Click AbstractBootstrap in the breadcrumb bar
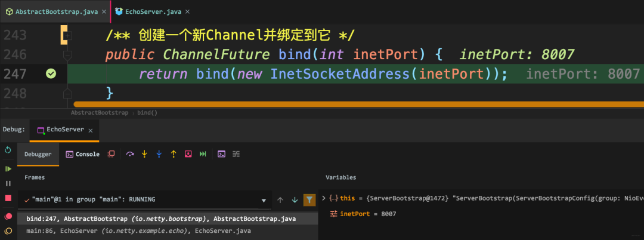The image size is (644, 240). [100, 113]
